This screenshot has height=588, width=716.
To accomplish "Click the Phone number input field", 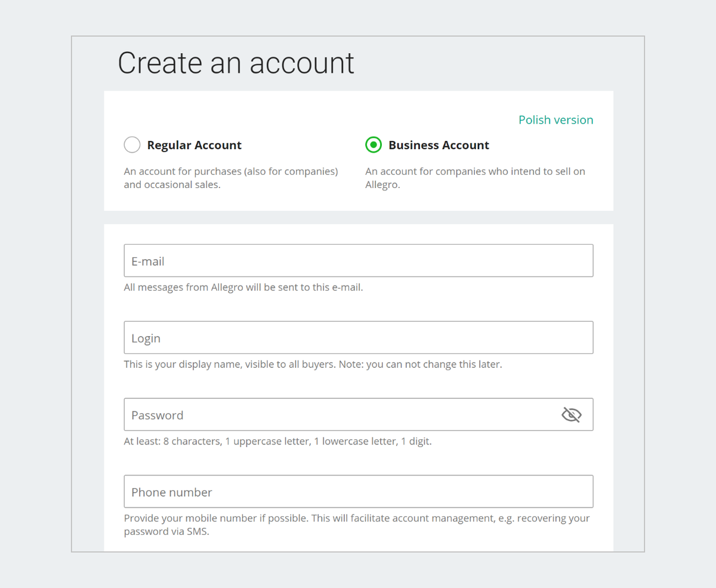I will pos(358,491).
